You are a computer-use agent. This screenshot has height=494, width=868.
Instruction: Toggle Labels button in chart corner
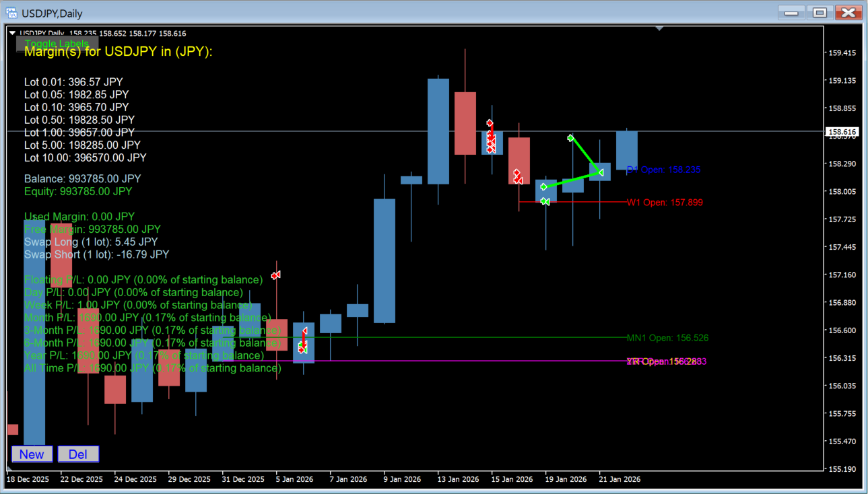click(57, 44)
